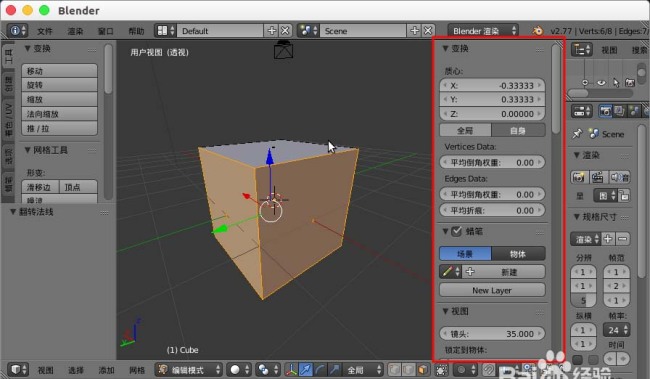Click the Shrink/Fatten button
This screenshot has width=650, height=379.
[x=60, y=114]
